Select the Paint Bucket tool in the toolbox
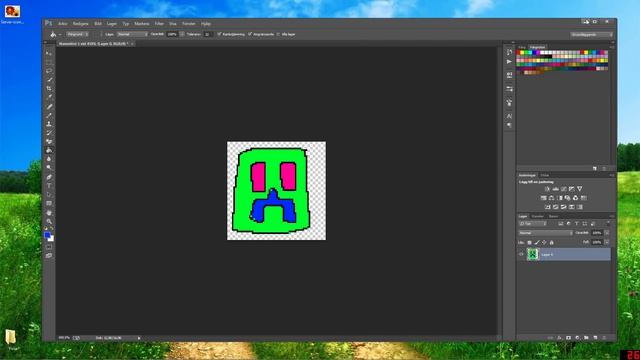The image size is (640, 360). (49, 150)
